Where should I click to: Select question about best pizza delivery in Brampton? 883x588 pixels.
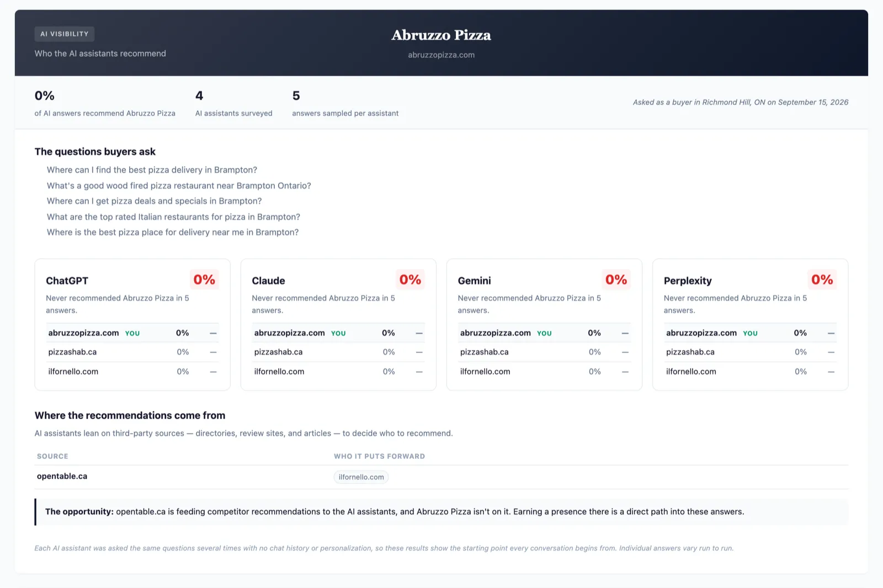pyautogui.click(x=152, y=170)
